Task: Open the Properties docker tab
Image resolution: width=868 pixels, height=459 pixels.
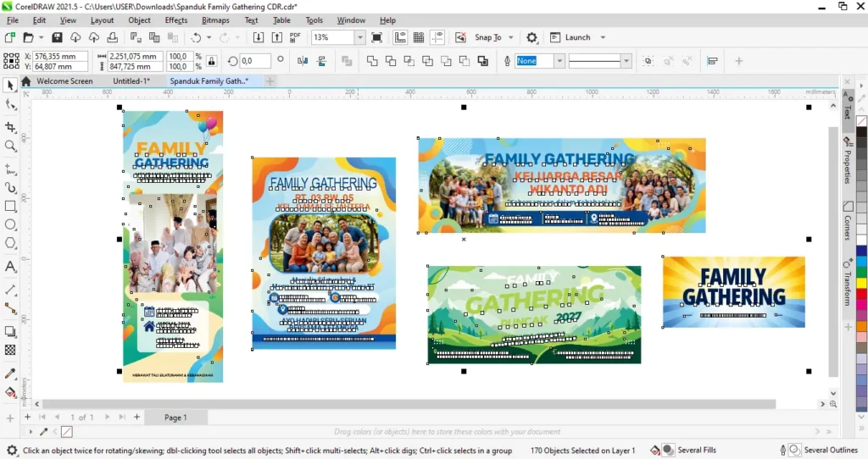Action: pyautogui.click(x=847, y=160)
